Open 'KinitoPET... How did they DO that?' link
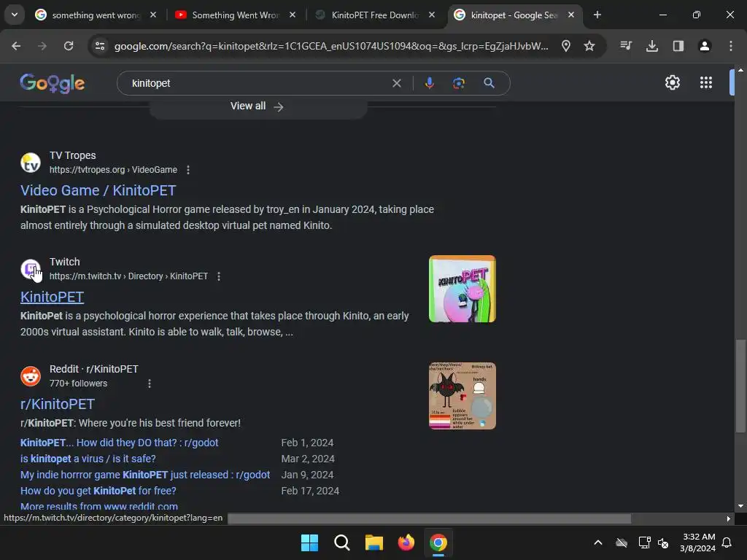The width and height of the screenshot is (747, 560). point(119,443)
